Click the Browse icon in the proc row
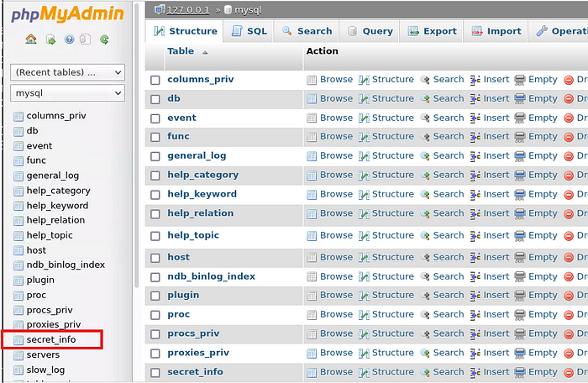This screenshot has height=383, width=588. click(312, 315)
